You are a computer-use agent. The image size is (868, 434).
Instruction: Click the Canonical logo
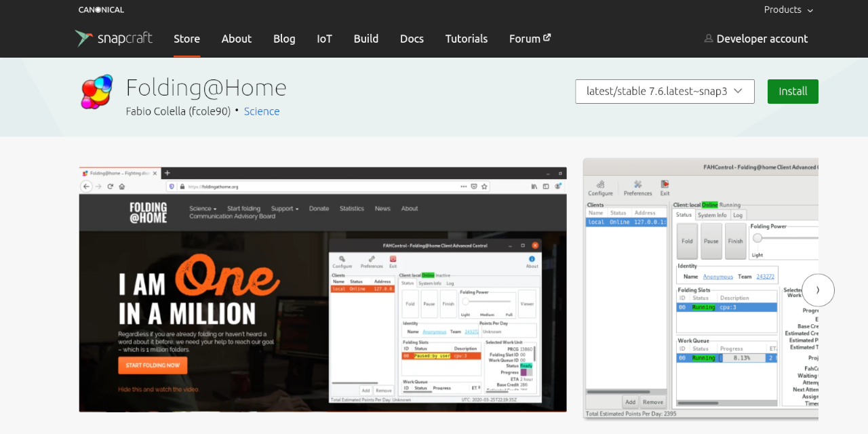pyautogui.click(x=101, y=9)
